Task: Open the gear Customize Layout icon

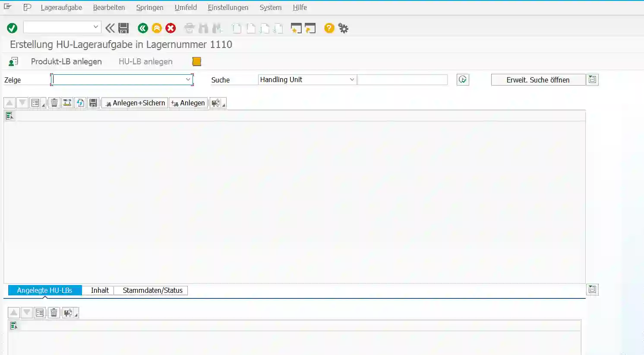Action: [x=343, y=29]
